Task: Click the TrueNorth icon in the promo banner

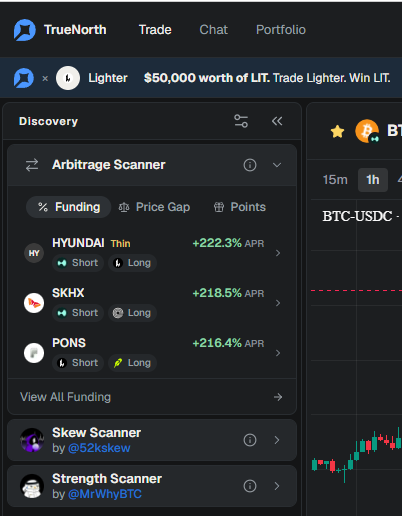Action: pyautogui.click(x=24, y=78)
